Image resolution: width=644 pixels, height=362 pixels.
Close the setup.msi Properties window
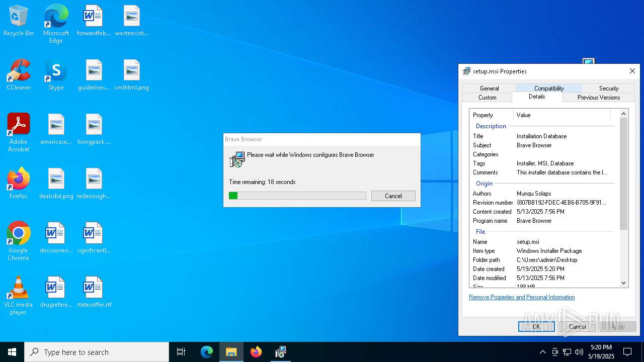coord(632,71)
